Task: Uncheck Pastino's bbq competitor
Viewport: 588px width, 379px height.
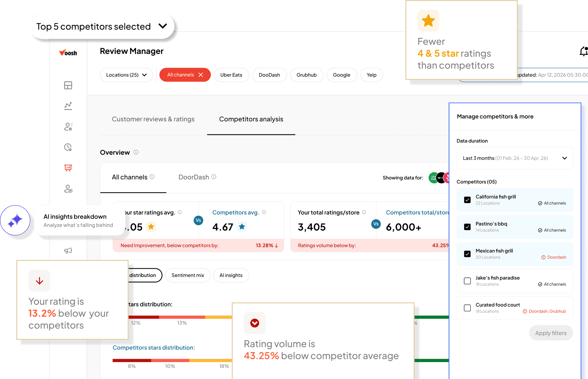Action: [x=467, y=227]
